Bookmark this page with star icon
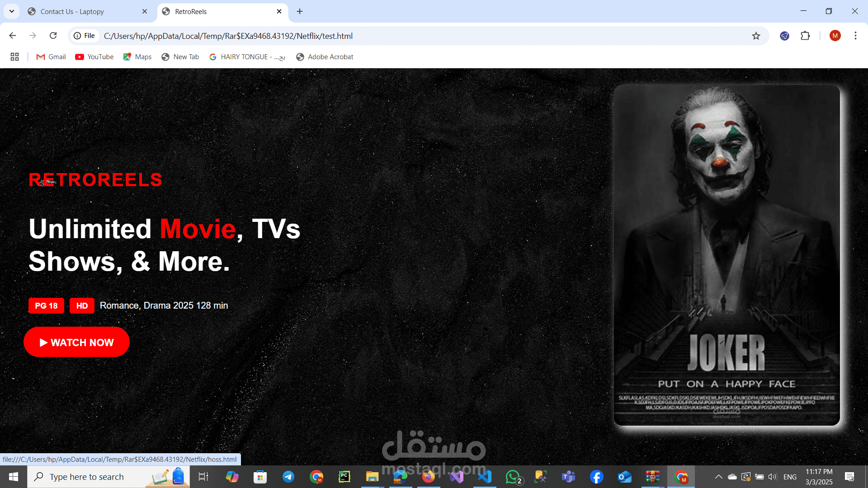 (756, 36)
